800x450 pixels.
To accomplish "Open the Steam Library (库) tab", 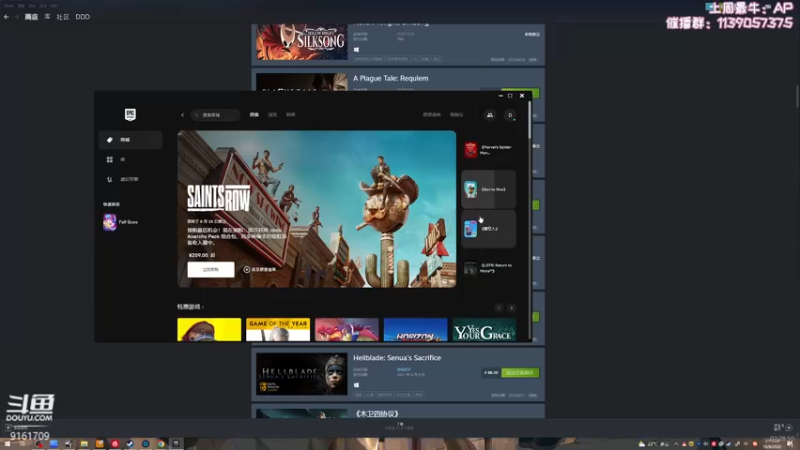I will click(47, 17).
